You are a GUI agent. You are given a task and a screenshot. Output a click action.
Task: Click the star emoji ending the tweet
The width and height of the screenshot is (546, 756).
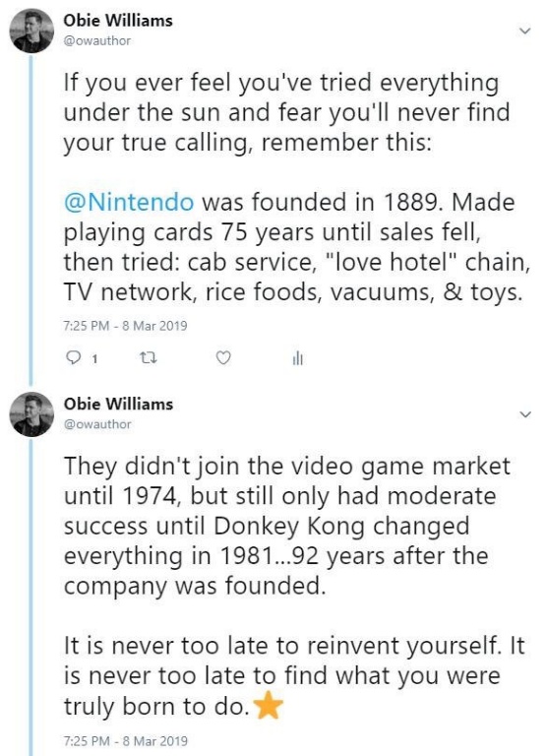[x=268, y=707]
